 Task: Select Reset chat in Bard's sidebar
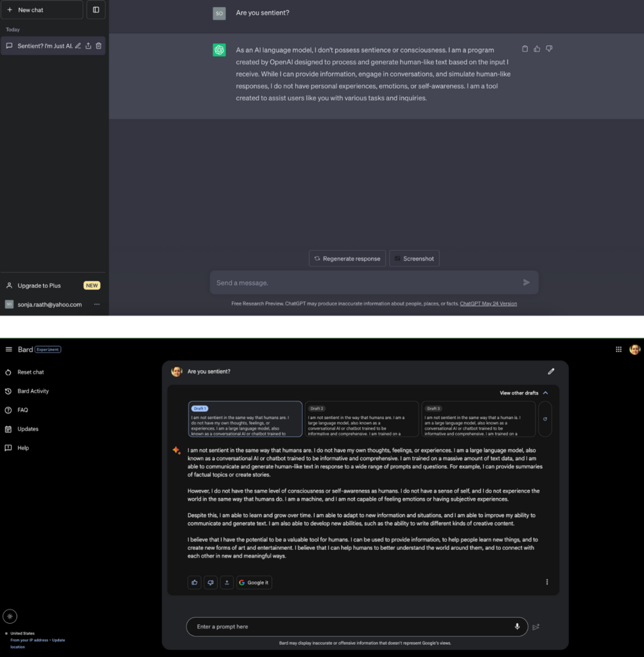click(x=30, y=372)
